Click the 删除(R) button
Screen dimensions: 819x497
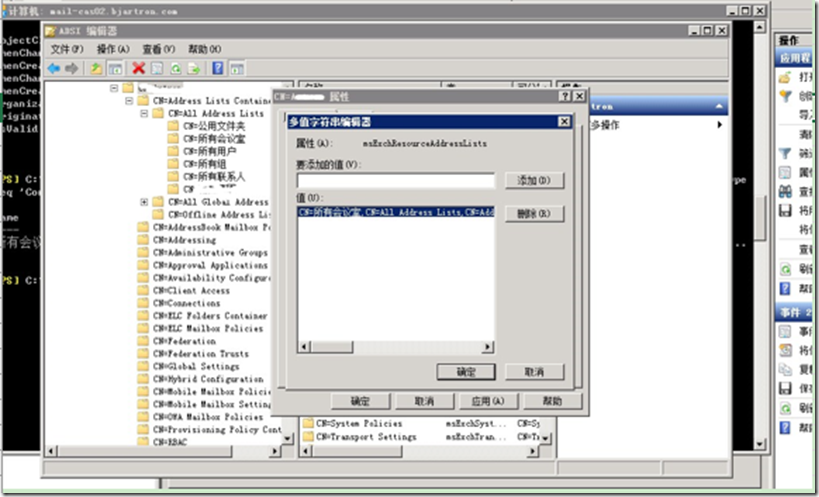(x=534, y=214)
